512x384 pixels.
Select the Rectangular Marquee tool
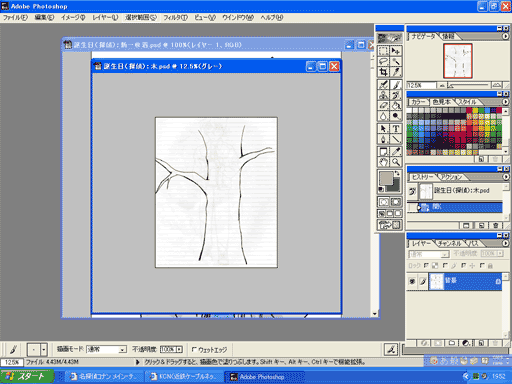click(383, 51)
